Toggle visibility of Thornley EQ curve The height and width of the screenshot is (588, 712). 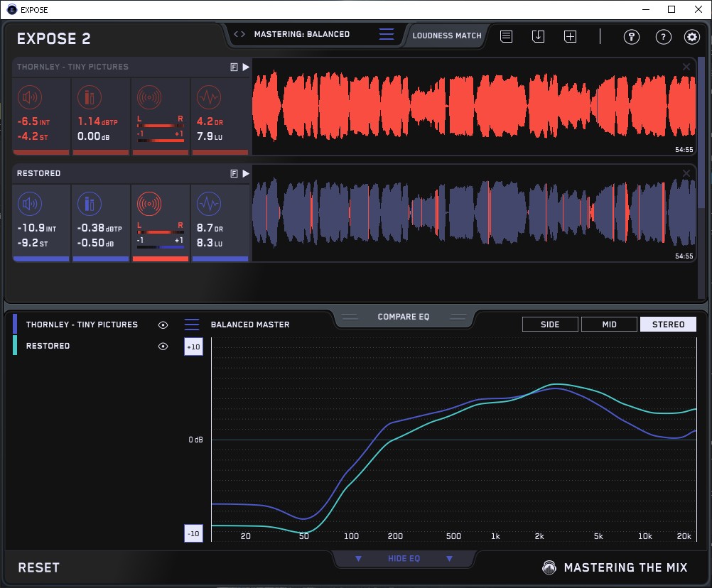click(x=163, y=325)
